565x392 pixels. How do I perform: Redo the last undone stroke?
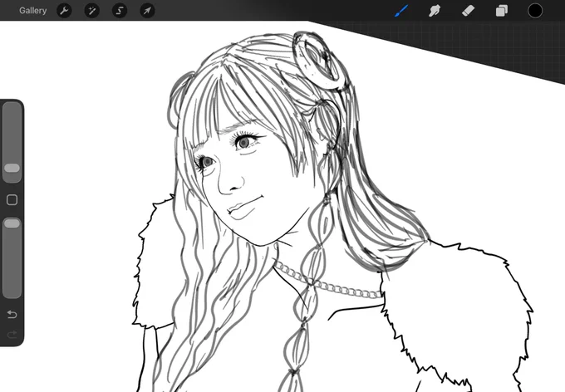click(x=12, y=335)
